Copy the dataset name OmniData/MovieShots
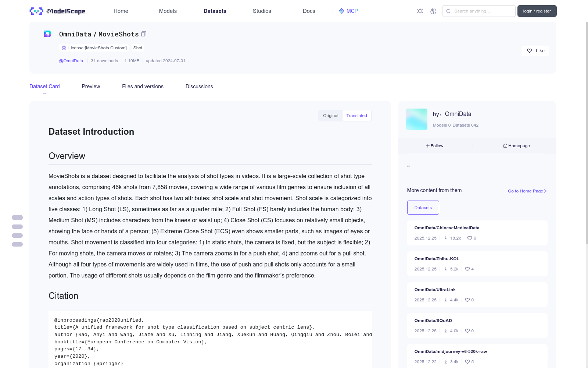The width and height of the screenshot is (588, 368). pos(144,34)
